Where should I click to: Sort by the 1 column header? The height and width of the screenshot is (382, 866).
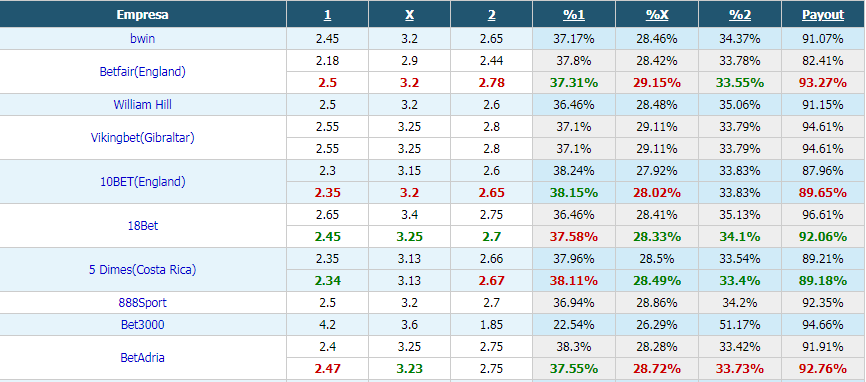(x=328, y=15)
